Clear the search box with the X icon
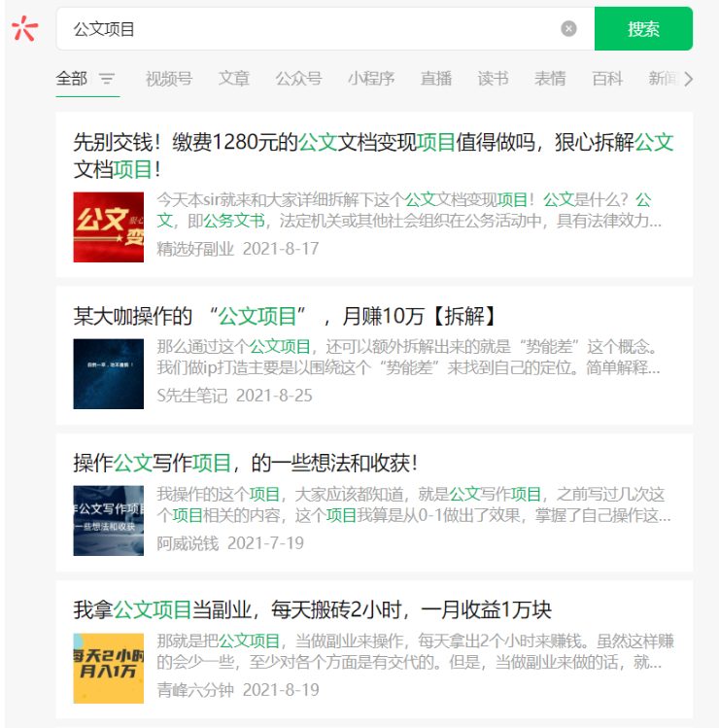Image resolution: width=719 pixels, height=728 pixels. (x=568, y=29)
